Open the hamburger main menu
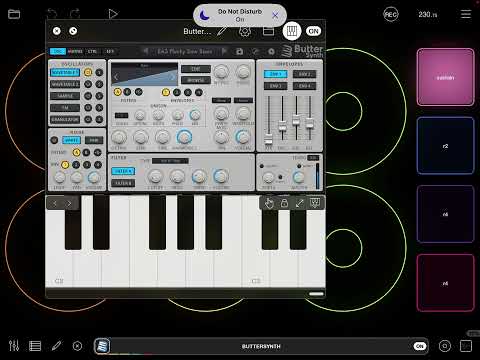480x360 pixels. pyautogui.click(x=466, y=14)
